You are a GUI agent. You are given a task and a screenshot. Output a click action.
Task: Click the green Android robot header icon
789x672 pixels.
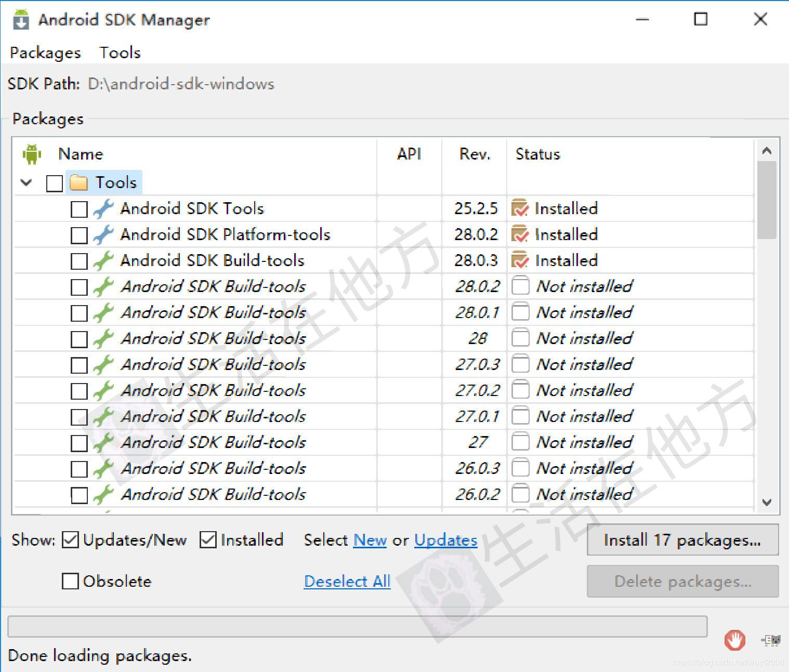pos(32,154)
